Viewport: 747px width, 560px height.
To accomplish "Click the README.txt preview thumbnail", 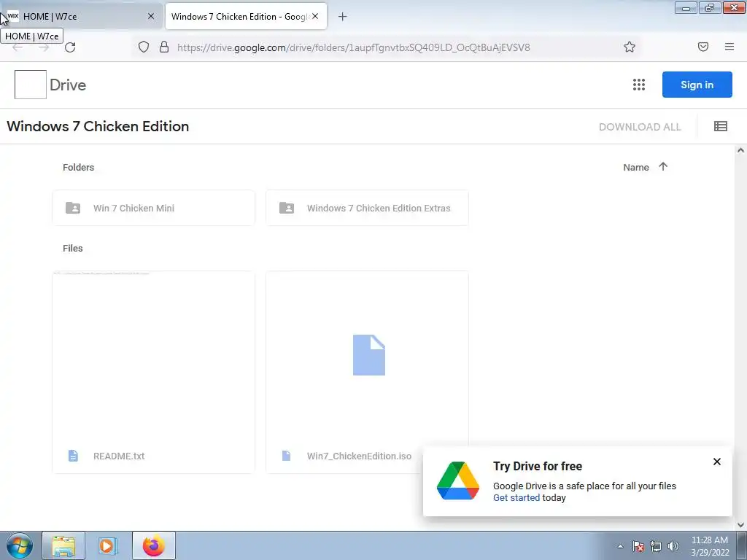I will tap(153, 355).
